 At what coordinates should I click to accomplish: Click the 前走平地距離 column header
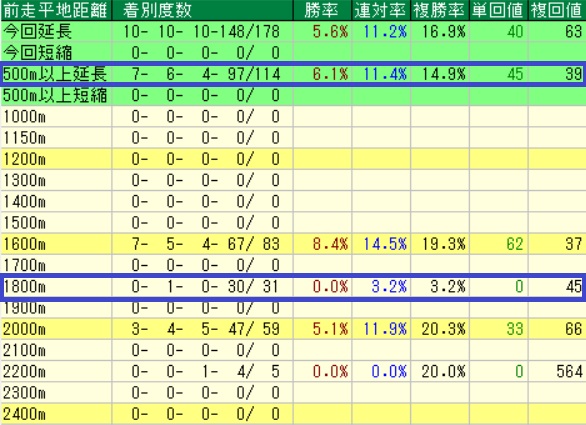coord(55,10)
